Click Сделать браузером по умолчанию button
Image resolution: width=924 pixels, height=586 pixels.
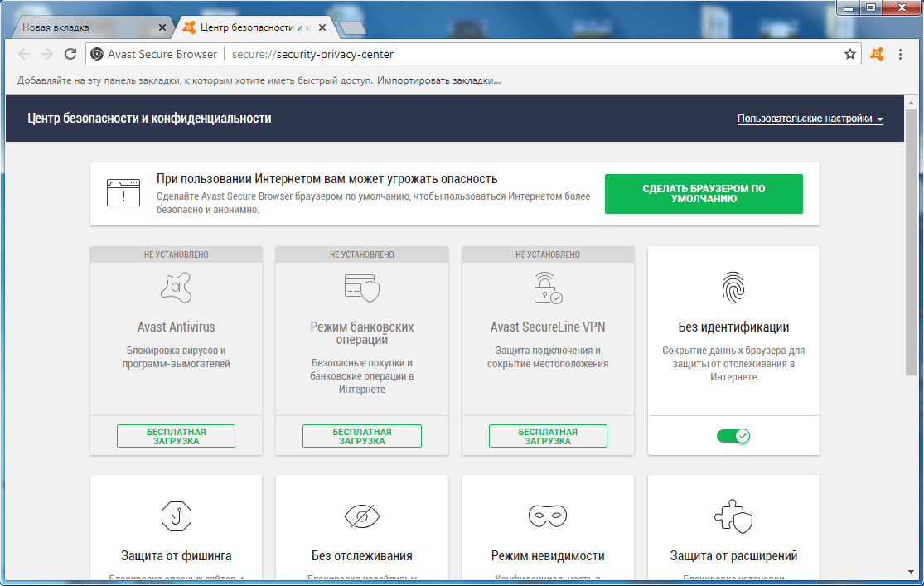click(x=704, y=193)
